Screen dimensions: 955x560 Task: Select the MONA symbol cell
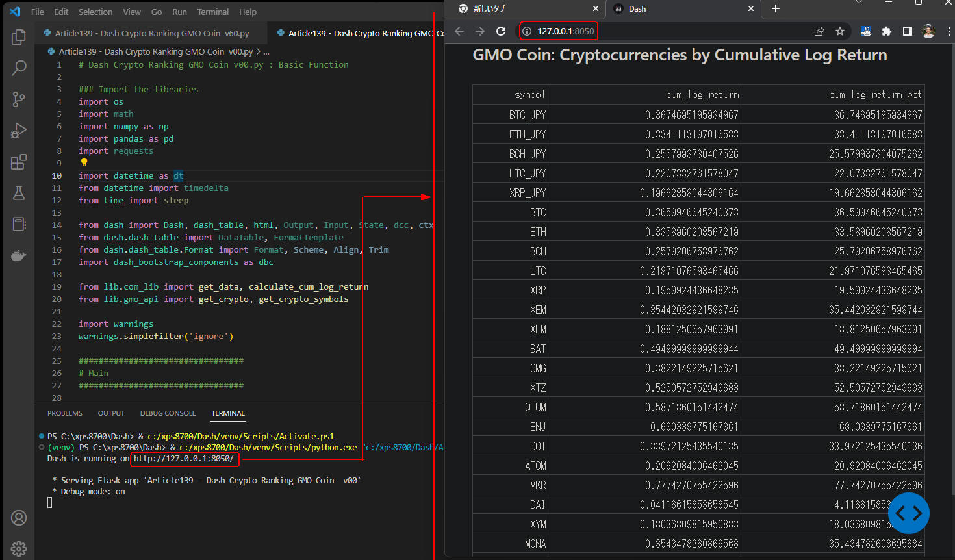point(509,544)
